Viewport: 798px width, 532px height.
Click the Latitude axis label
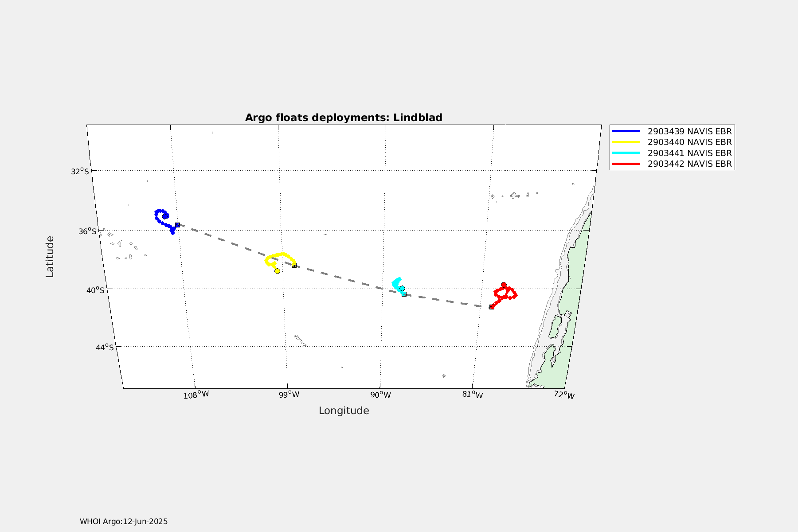[x=50, y=257]
